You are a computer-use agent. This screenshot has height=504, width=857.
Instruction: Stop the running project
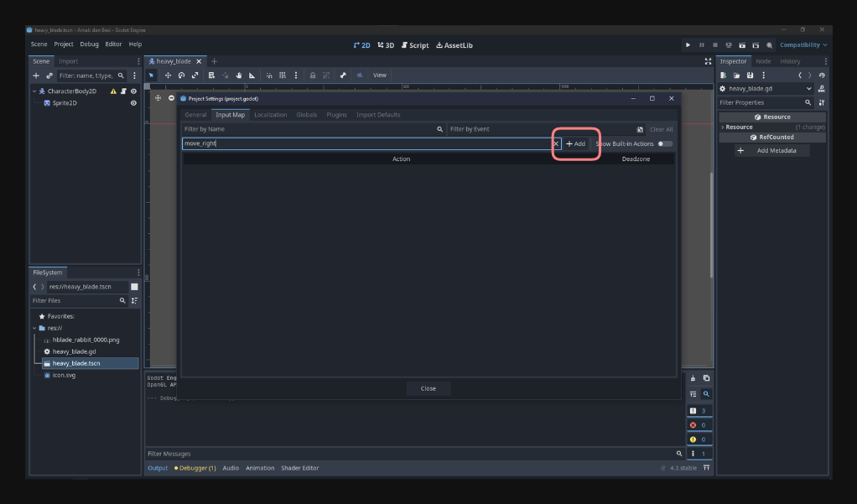click(715, 44)
